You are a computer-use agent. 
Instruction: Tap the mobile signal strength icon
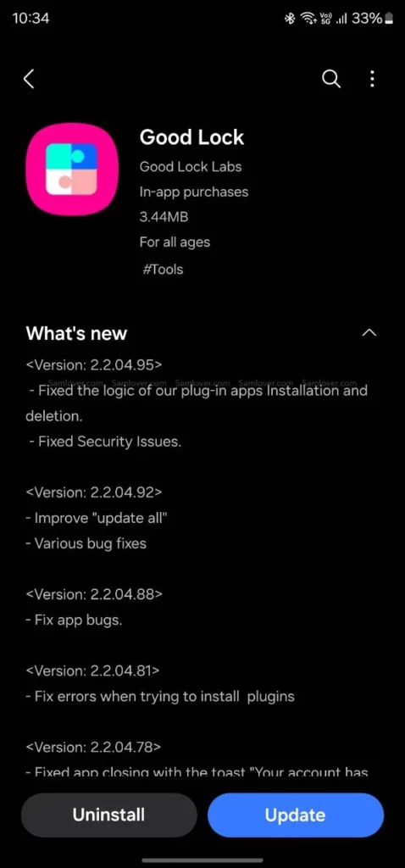tap(341, 19)
